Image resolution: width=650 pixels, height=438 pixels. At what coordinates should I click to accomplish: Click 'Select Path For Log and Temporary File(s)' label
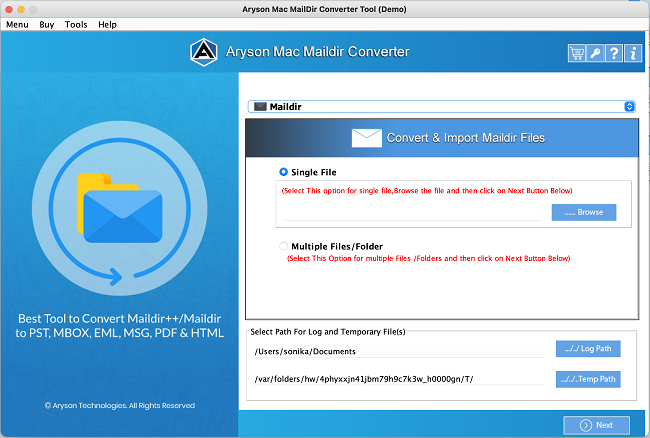pos(327,332)
